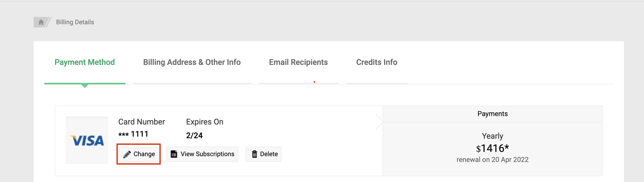Click the Billing Details breadcrumb text
This screenshot has width=644, height=182.
pyautogui.click(x=75, y=22)
